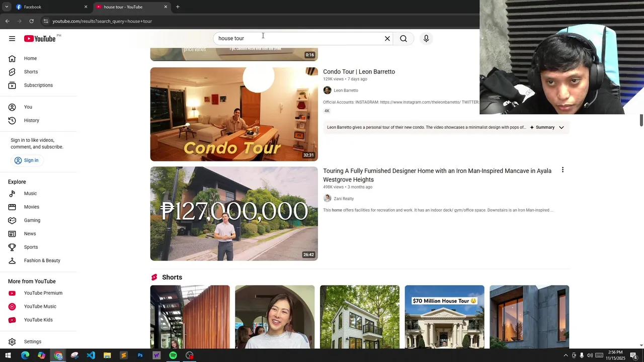Click the YouTube logo
The image size is (644, 362).
coord(40,39)
